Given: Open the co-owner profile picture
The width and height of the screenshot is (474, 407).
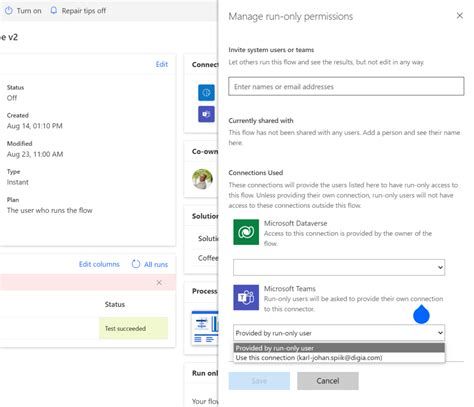Looking at the screenshot, I should [x=202, y=179].
